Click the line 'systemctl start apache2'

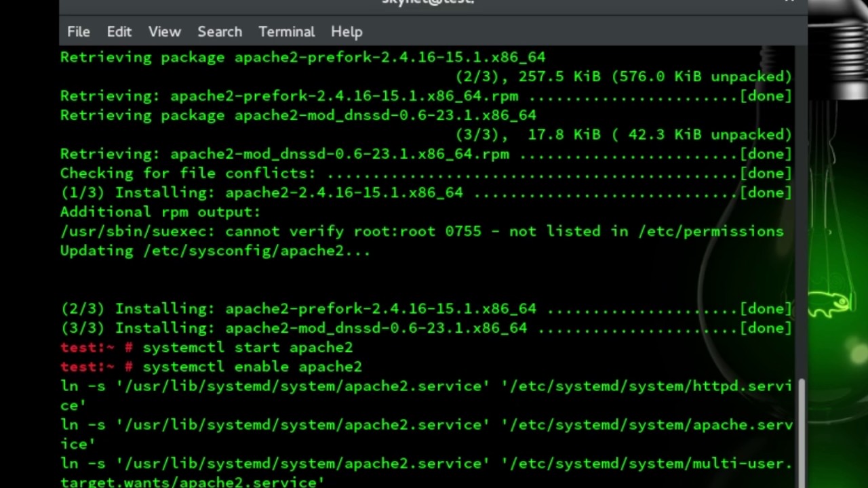248,348
